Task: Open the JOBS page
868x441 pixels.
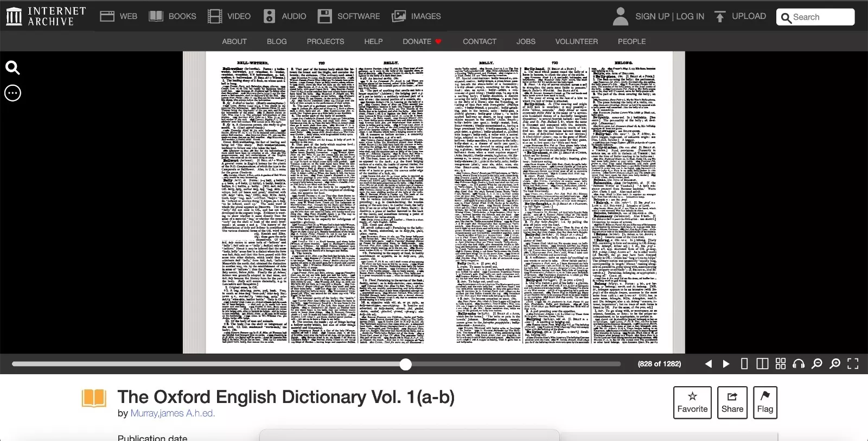Action: pyautogui.click(x=526, y=41)
